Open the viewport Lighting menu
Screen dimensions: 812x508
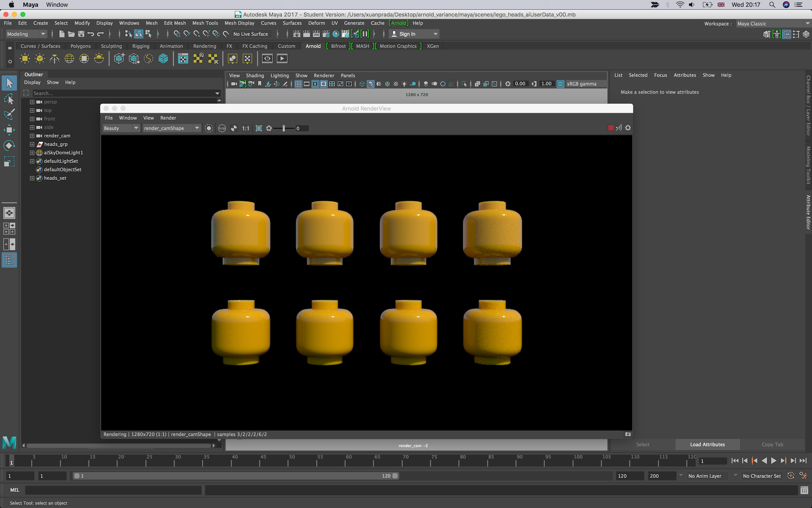click(280, 76)
